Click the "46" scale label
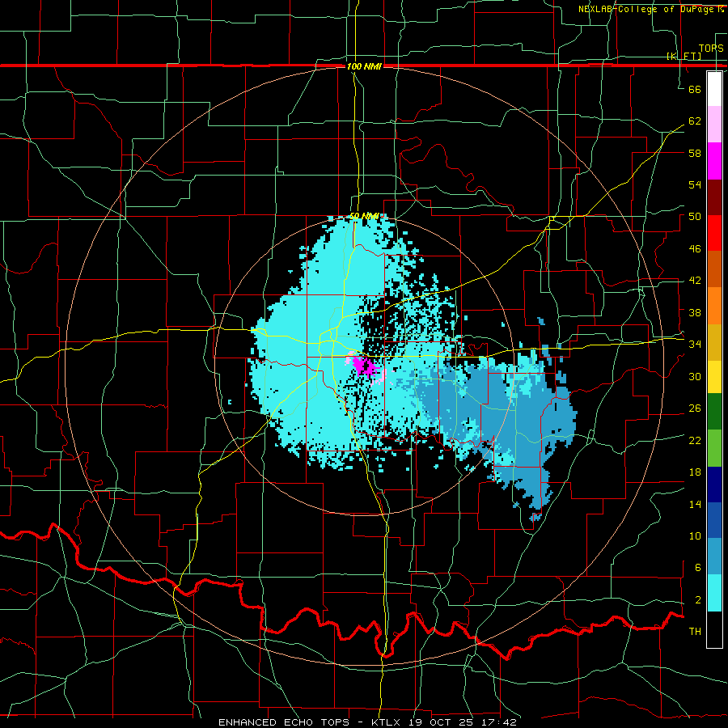Viewport: 728px width, 728px height. point(695,249)
